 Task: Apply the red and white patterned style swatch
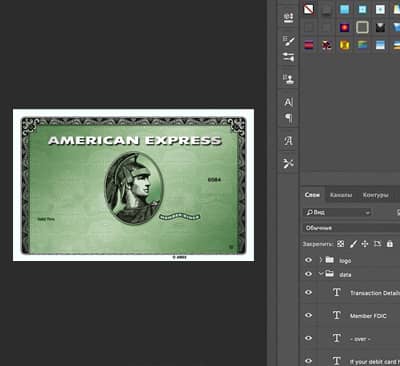327,45
